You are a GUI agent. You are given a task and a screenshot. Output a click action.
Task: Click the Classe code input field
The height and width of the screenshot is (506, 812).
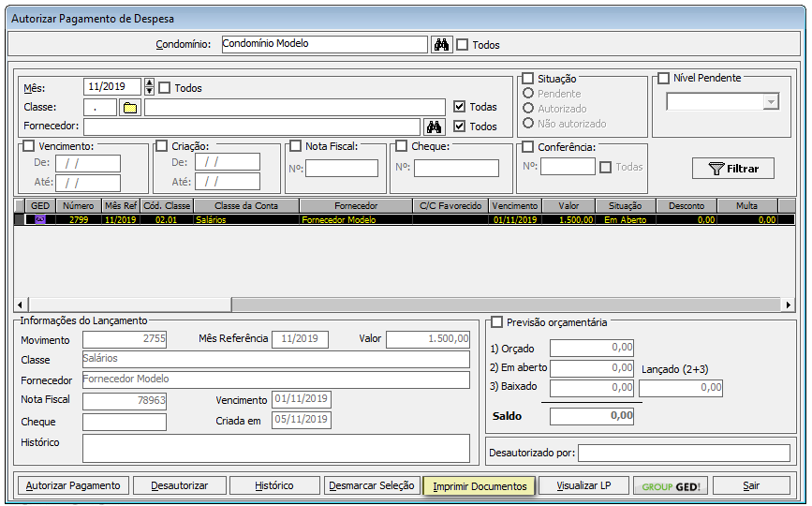click(x=100, y=108)
